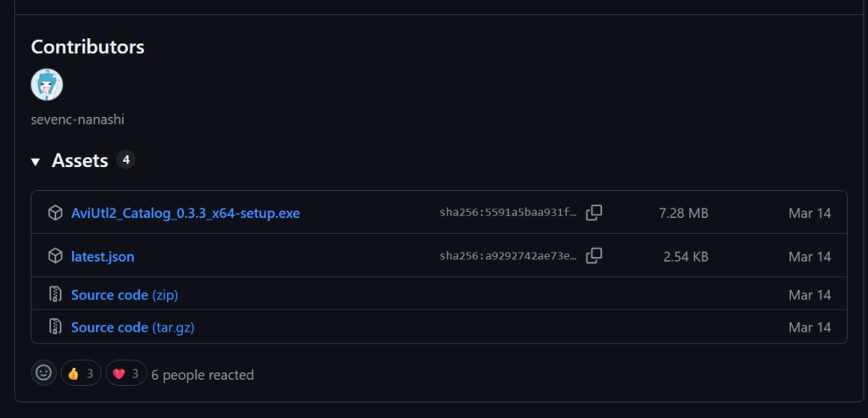This screenshot has width=868, height=418.
Task: Open the add reaction smiley picker
Action: [44, 373]
